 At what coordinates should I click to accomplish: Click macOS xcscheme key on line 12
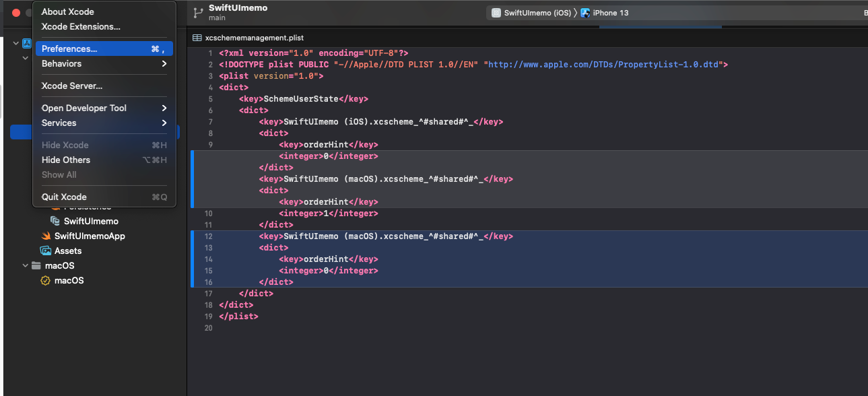pyautogui.click(x=386, y=236)
